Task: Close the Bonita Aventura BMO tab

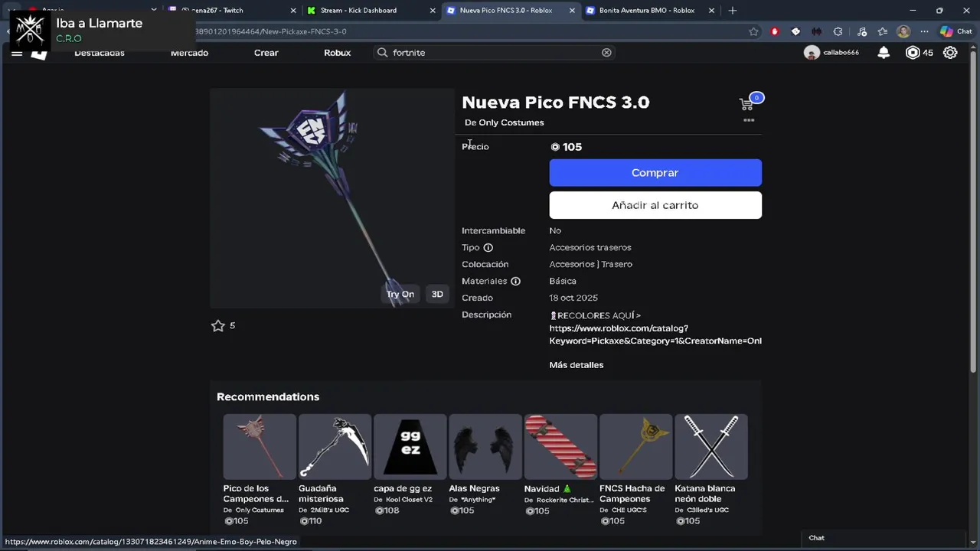Action: pos(712,11)
